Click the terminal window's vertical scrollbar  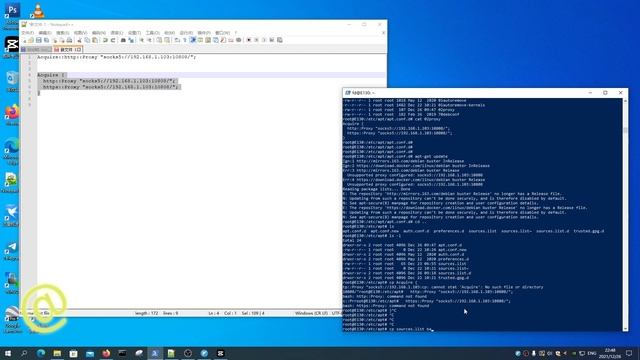coord(625,215)
